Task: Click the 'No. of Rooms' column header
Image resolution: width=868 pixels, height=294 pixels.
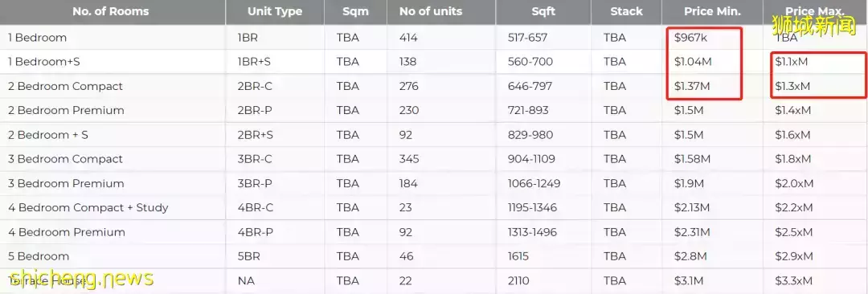Action: pyautogui.click(x=113, y=11)
